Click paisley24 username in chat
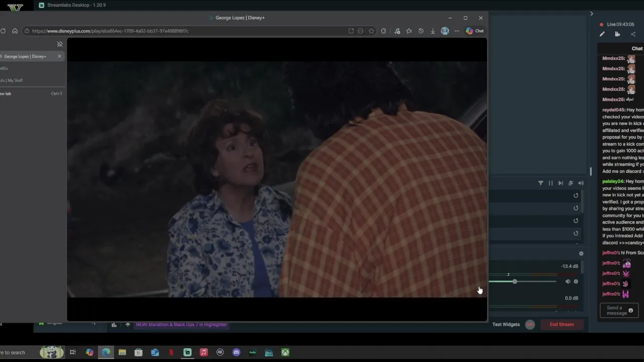 click(x=613, y=182)
